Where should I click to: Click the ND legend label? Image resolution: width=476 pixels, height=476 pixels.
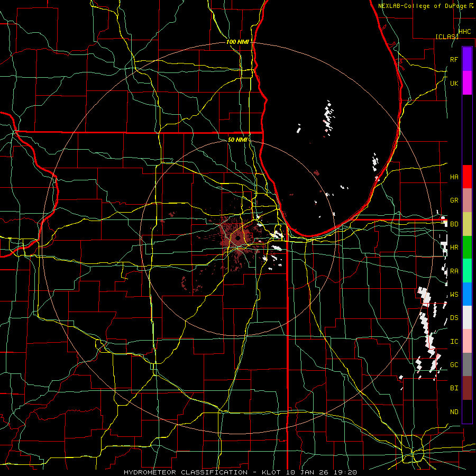[454, 412]
